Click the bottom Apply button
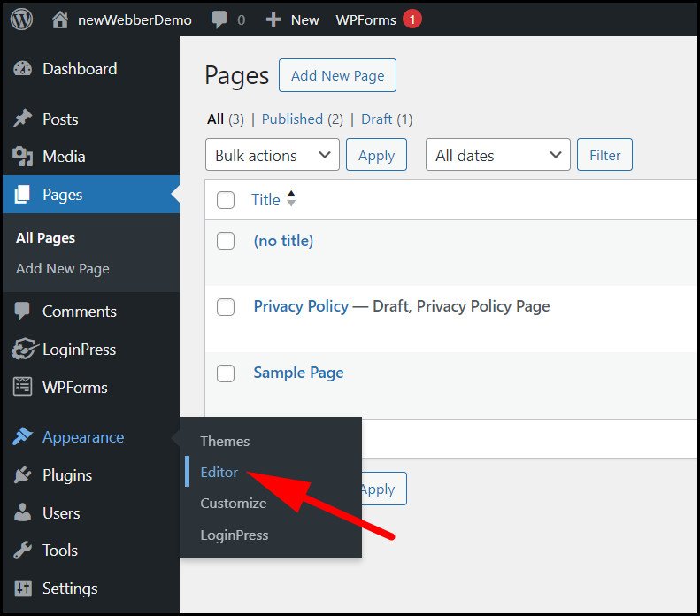The height and width of the screenshot is (616, 700). 383,489
